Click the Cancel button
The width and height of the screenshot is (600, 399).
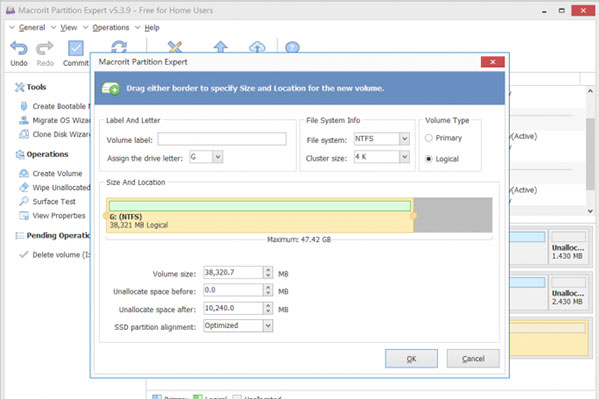tap(473, 358)
